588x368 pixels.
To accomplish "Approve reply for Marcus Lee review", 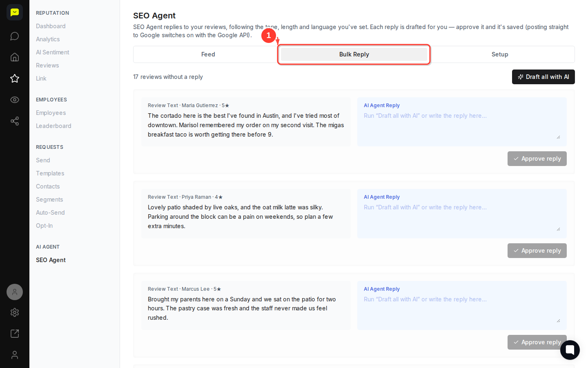I will (537, 342).
